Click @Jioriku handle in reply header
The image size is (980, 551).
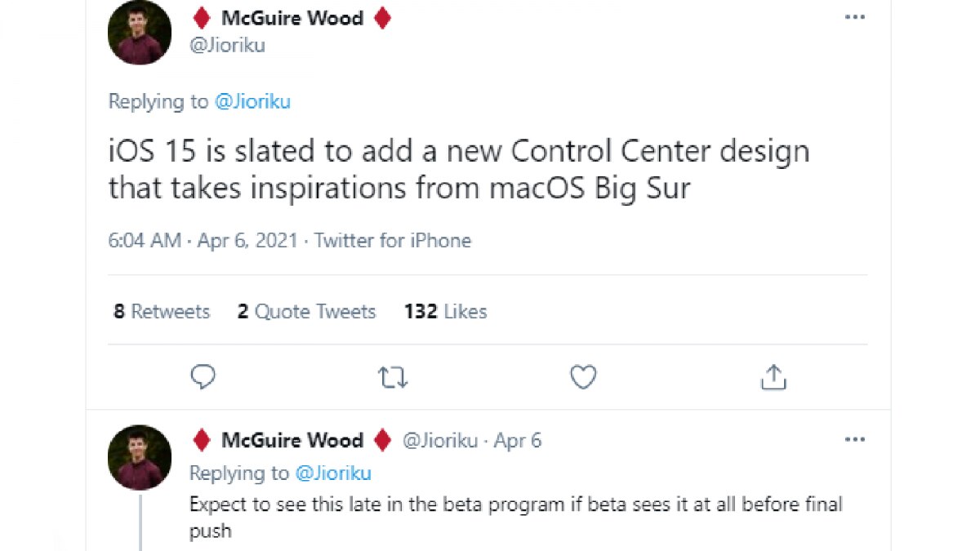pos(440,441)
